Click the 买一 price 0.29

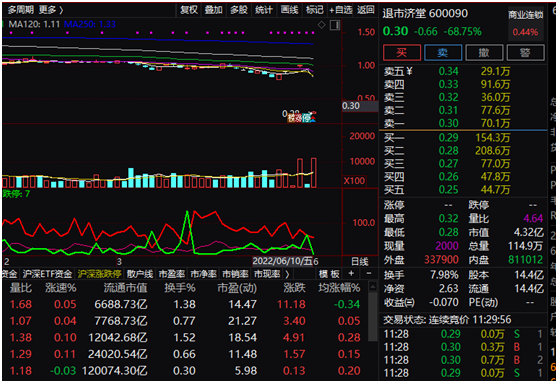tap(448, 138)
